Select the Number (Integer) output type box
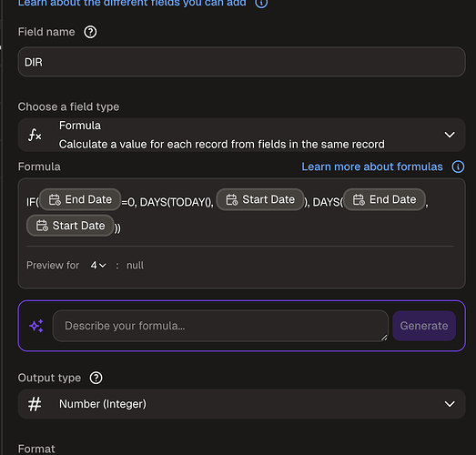Image resolution: width=476 pixels, height=455 pixels. 242,404
